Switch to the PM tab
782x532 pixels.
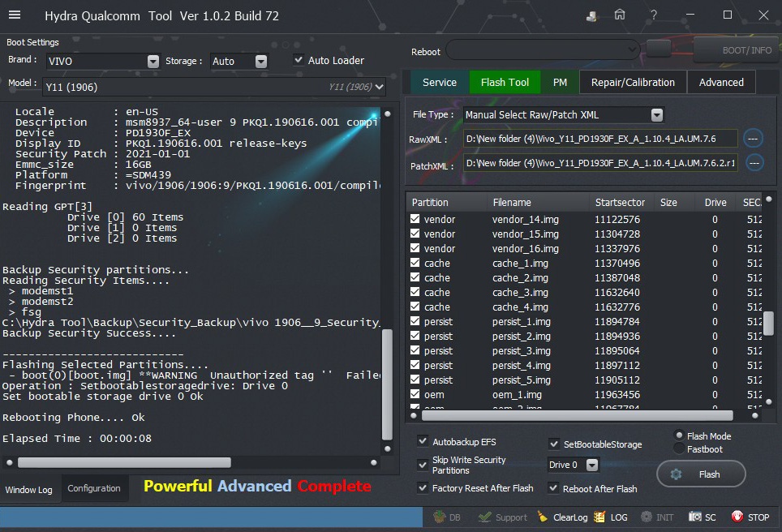[x=560, y=82]
